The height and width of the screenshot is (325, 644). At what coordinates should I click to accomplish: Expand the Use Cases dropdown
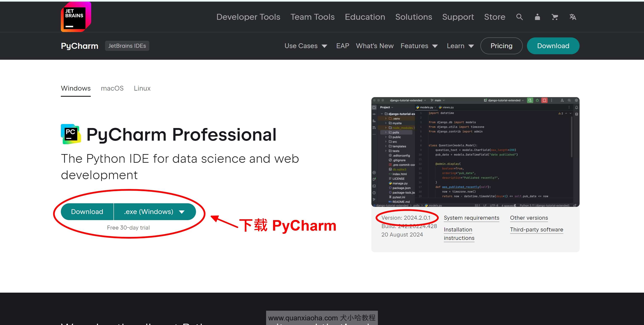306,46
